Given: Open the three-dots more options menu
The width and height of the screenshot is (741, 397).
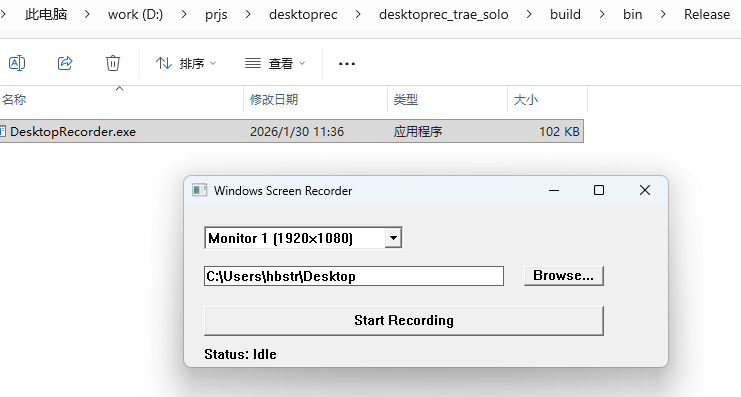Looking at the screenshot, I should (x=347, y=64).
